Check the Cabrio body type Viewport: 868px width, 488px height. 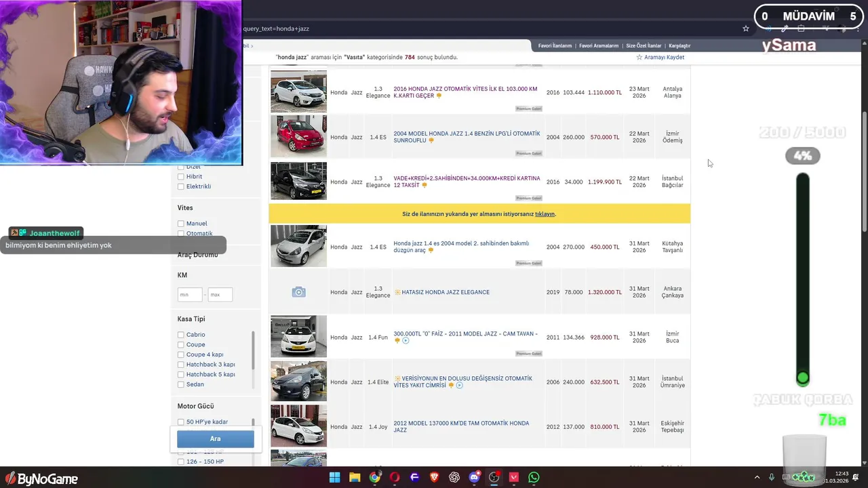tap(181, 335)
